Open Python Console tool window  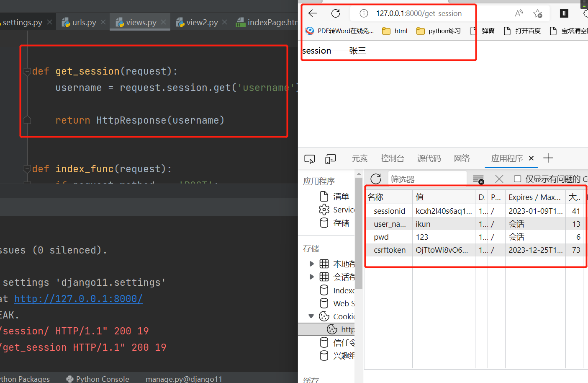(98, 378)
